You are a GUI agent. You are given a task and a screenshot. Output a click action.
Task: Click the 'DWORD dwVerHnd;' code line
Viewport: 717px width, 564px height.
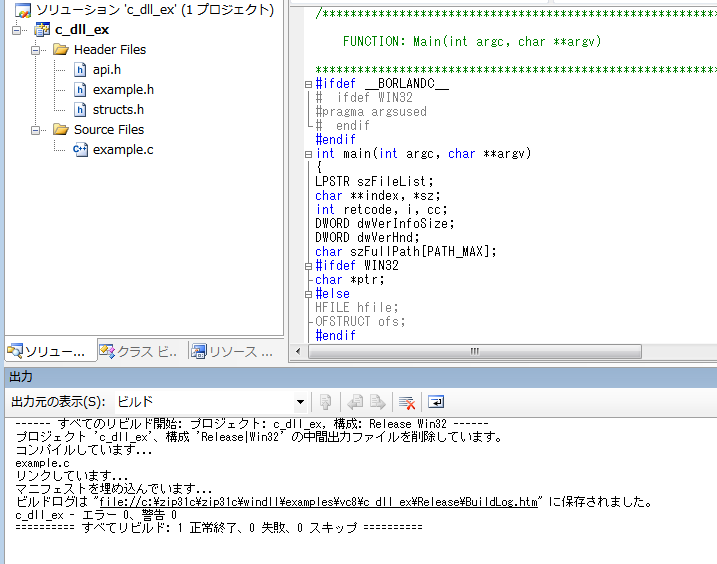(x=367, y=237)
